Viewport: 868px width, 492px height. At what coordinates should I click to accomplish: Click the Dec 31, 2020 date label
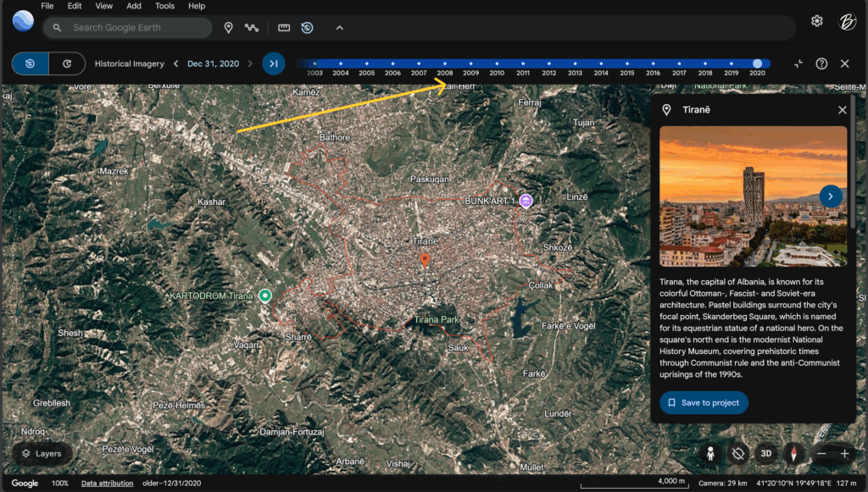tap(213, 64)
